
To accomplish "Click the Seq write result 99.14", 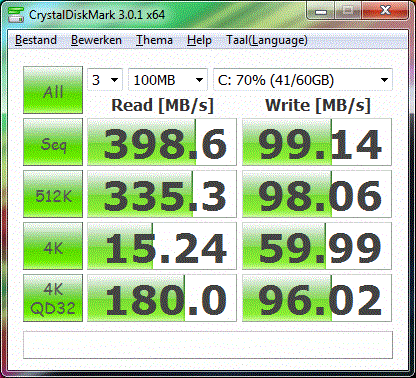I will pos(317,142).
